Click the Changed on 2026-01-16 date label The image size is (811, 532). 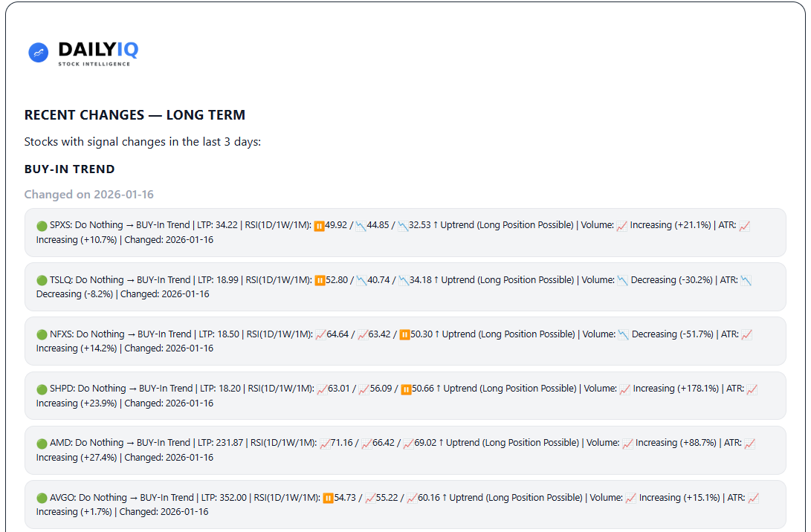pyautogui.click(x=88, y=194)
